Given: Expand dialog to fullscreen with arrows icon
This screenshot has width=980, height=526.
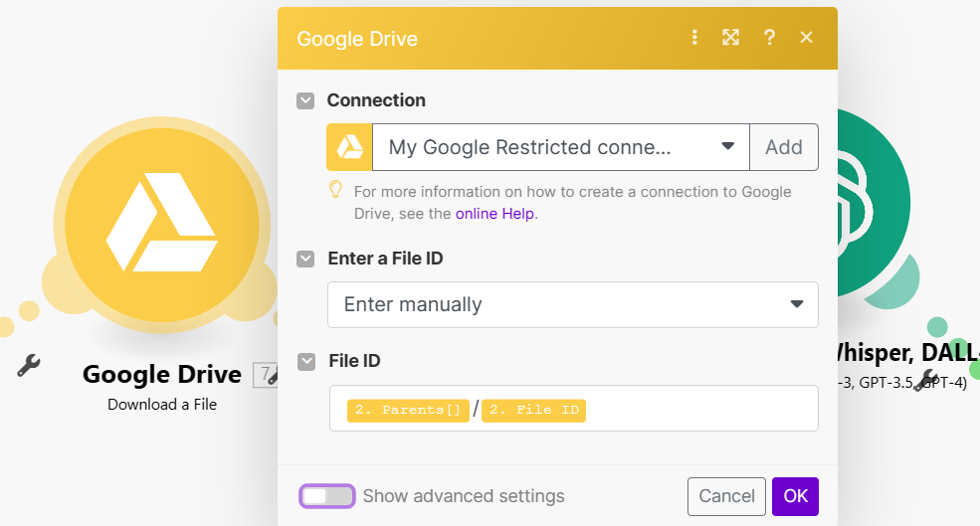Looking at the screenshot, I should click(731, 38).
